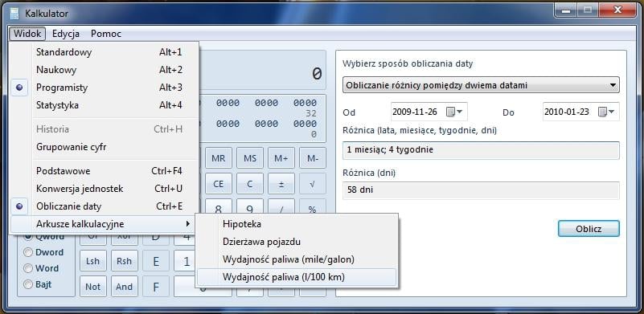Screen dimensions: 644x314
Task: Click the hex E key
Action: (x=156, y=261)
